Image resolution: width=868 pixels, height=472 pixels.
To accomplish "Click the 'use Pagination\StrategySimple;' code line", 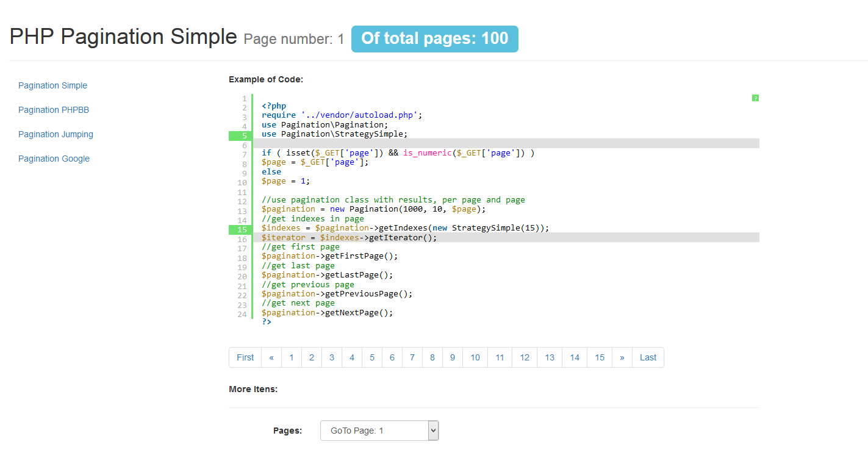I will 335,134.
